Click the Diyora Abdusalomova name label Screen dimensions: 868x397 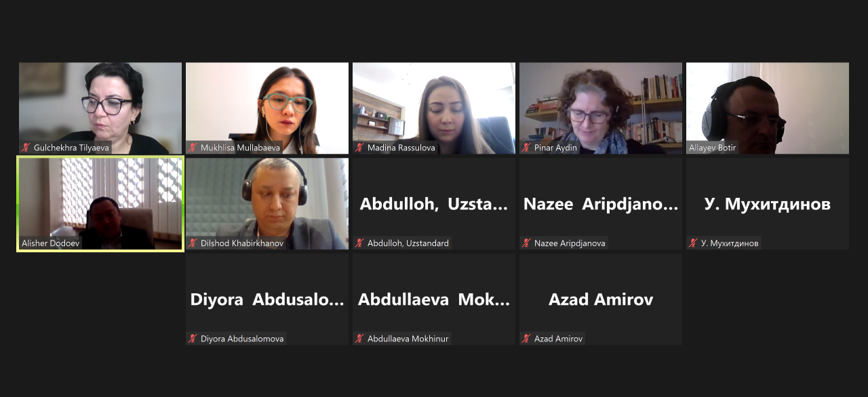point(242,339)
